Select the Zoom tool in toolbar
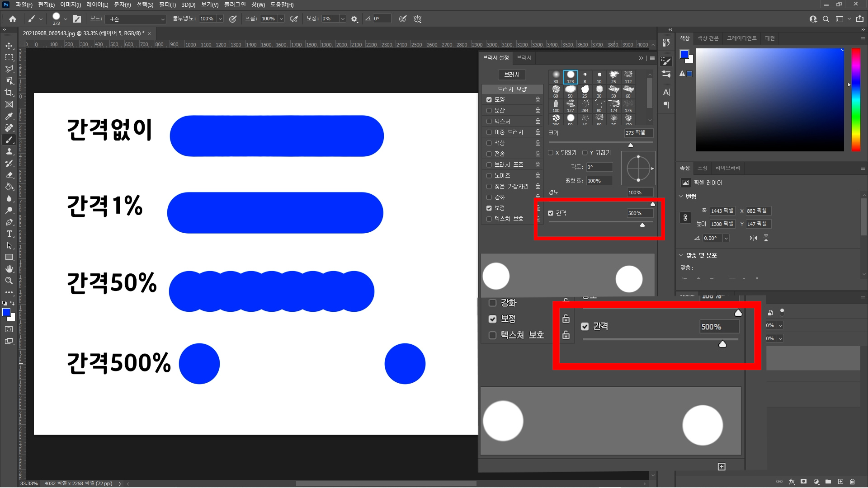The image size is (868, 488). pyautogui.click(x=9, y=281)
